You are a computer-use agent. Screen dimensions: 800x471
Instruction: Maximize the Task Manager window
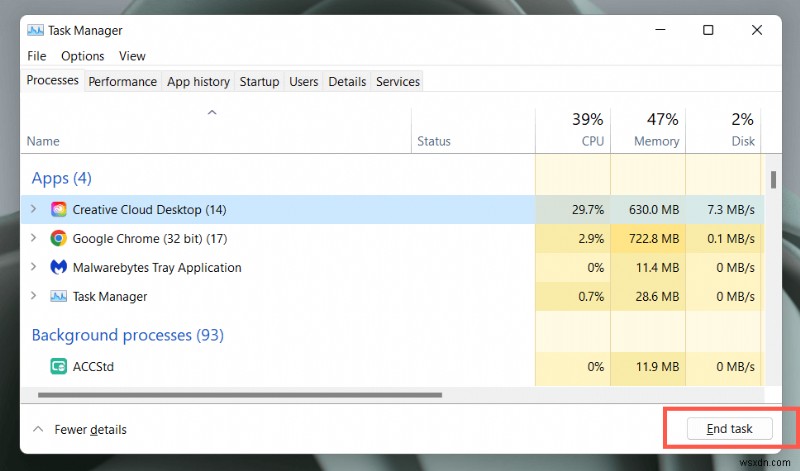tap(708, 30)
